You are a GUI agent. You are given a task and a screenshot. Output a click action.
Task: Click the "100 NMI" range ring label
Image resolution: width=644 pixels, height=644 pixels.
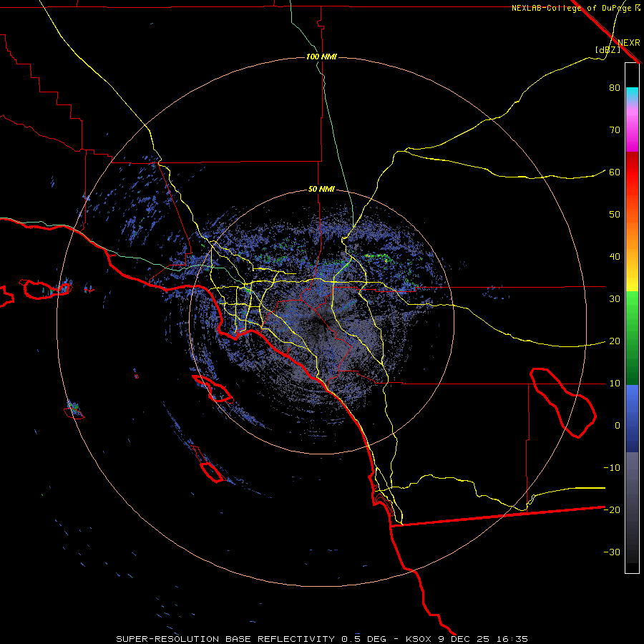321,57
